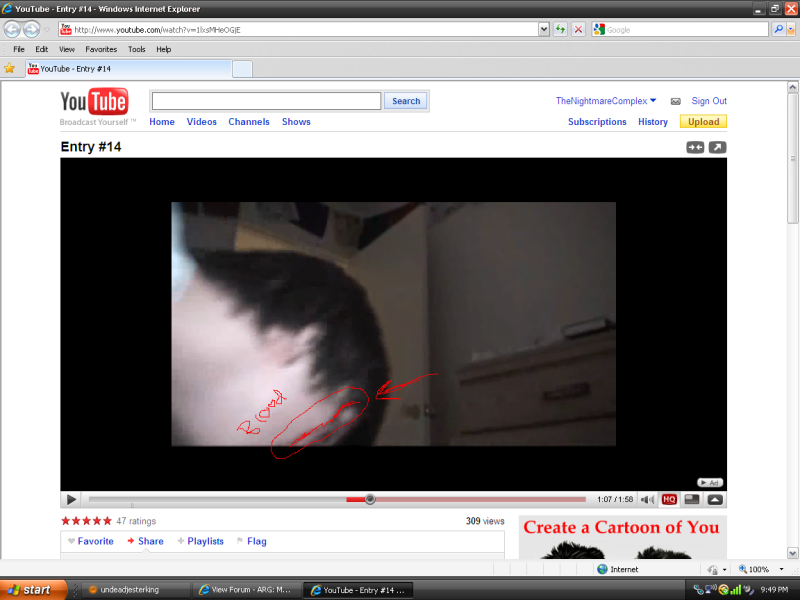
Task: Open the inbox envelope icon
Action: tap(676, 101)
